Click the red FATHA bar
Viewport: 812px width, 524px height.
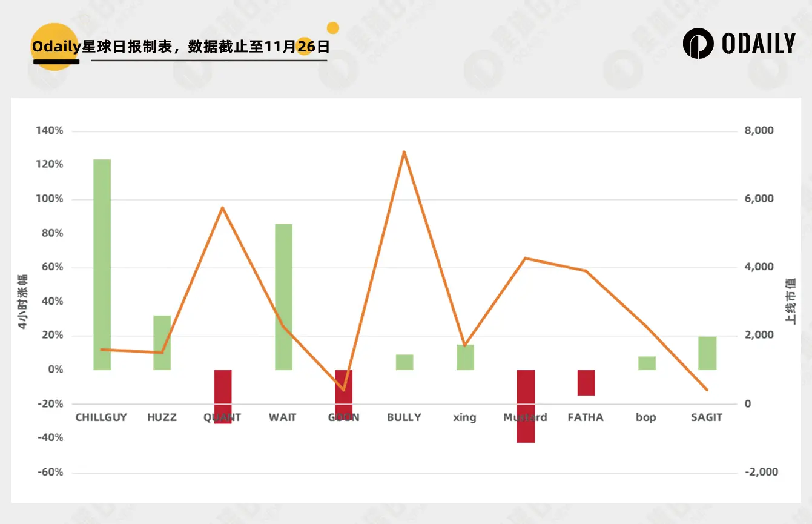tap(586, 382)
